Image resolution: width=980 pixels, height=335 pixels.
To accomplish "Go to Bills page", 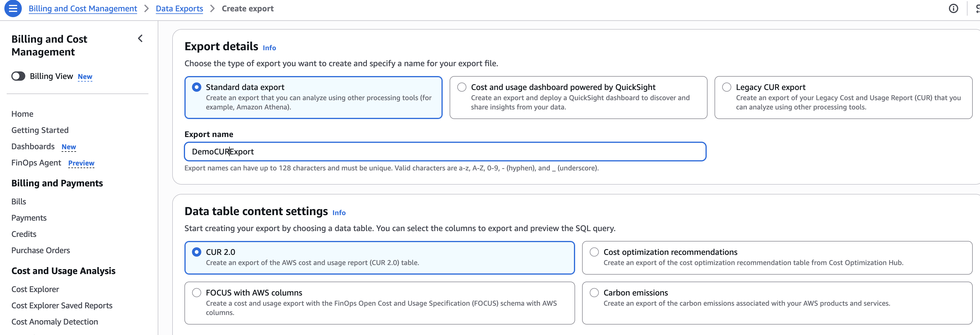I will tap(19, 201).
